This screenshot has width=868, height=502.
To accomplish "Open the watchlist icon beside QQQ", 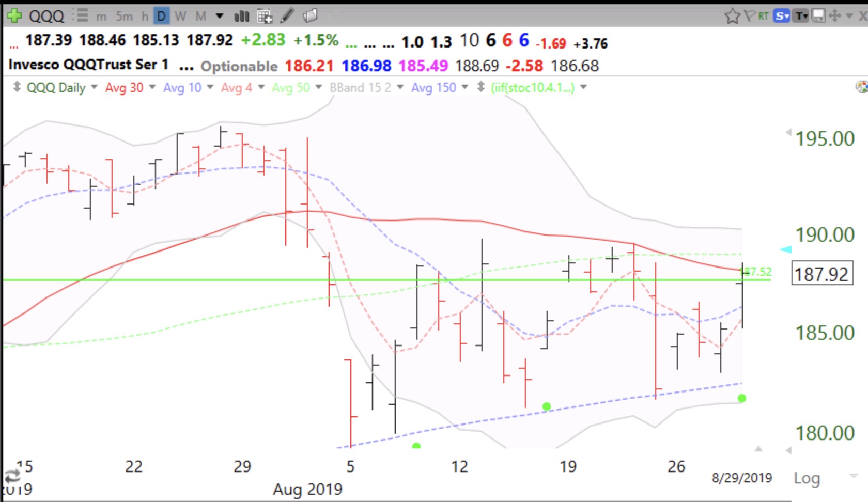I will coord(81,15).
